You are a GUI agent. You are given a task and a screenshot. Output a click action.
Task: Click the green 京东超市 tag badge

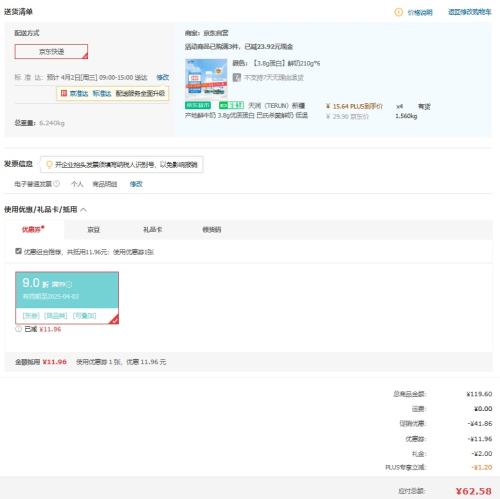tap(198, 105)
